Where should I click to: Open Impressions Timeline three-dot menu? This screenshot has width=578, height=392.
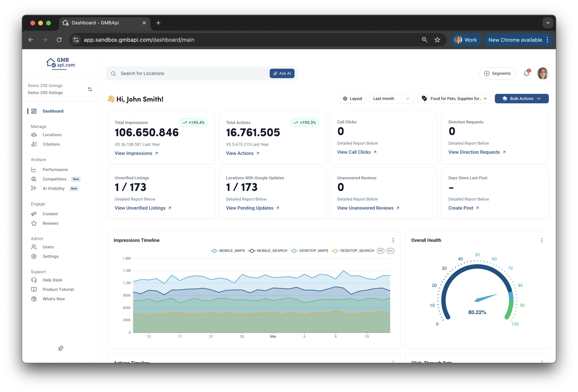[393, 240]
